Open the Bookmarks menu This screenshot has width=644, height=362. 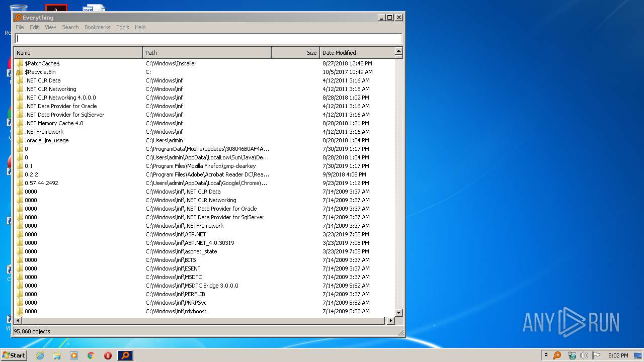[97, 27]
